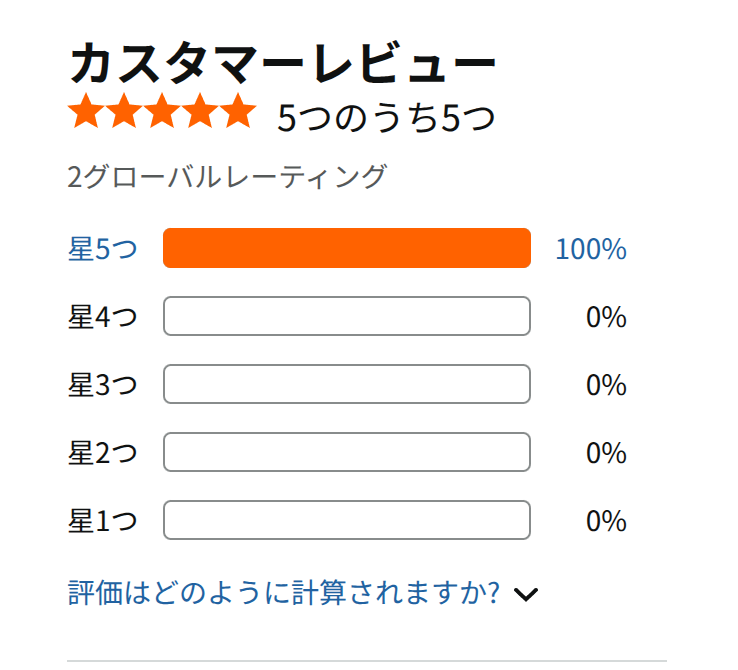Screen dimensions: 738x670
Task: Click the 5つのうち5つ rating text
Action: pyautogui.click(x=386, y=117)
